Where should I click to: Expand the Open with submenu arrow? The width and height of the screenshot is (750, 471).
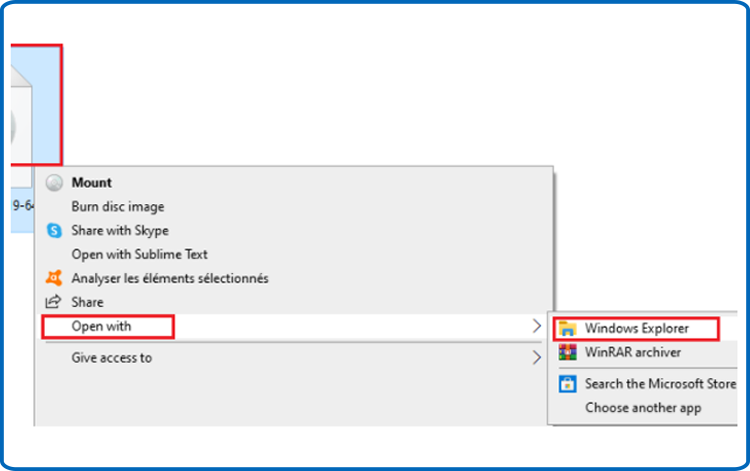pyautogui.click(x=537, y=326)
